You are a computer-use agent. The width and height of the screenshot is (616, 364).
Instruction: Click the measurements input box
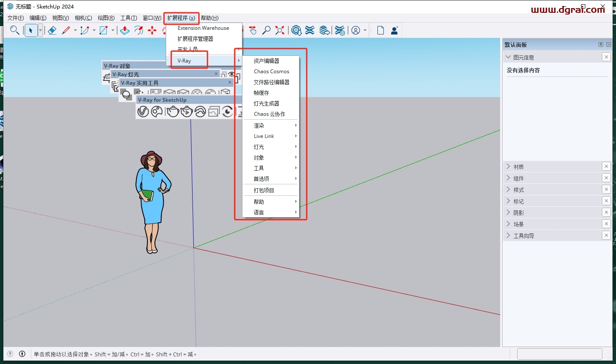point(559,354)
